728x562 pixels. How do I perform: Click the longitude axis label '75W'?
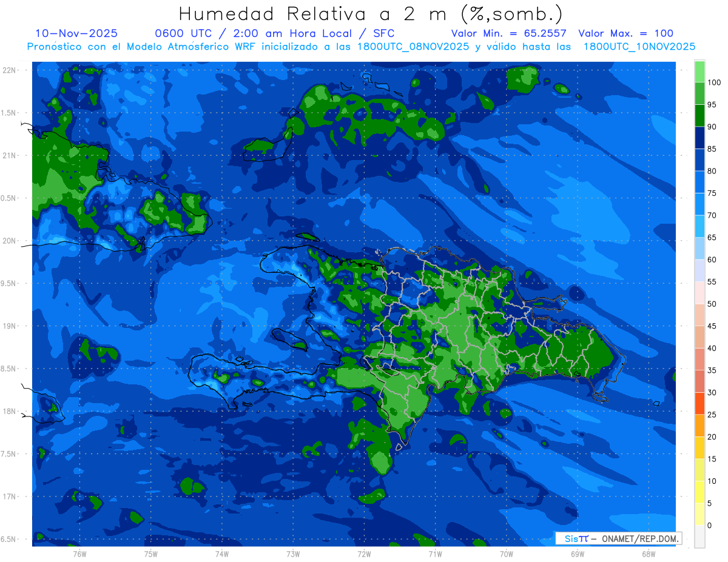coord(151,554)
